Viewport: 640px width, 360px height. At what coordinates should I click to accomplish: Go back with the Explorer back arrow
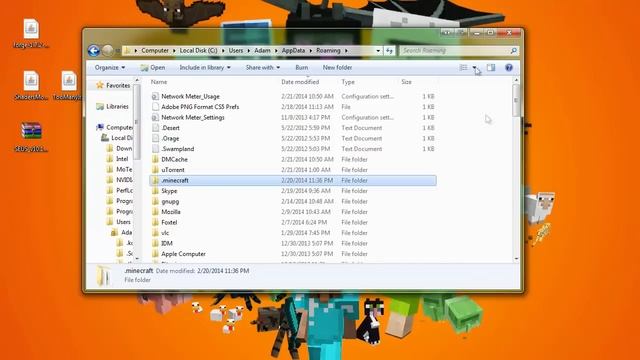click(93, 51)
